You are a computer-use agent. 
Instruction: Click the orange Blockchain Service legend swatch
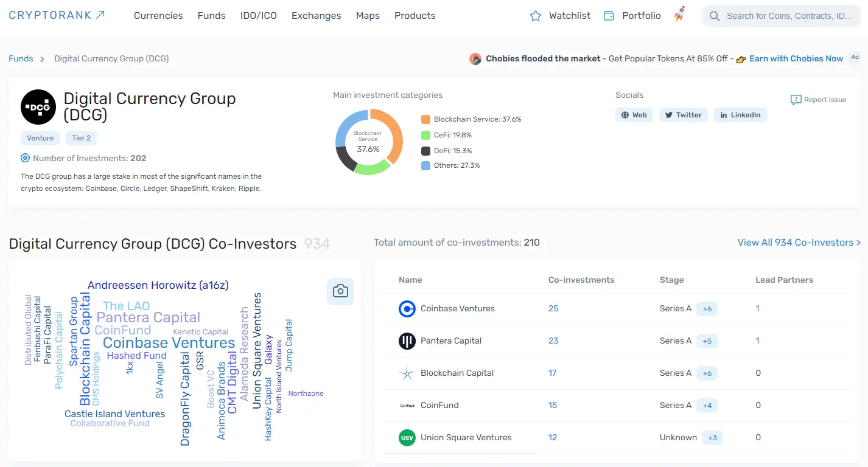425,119
